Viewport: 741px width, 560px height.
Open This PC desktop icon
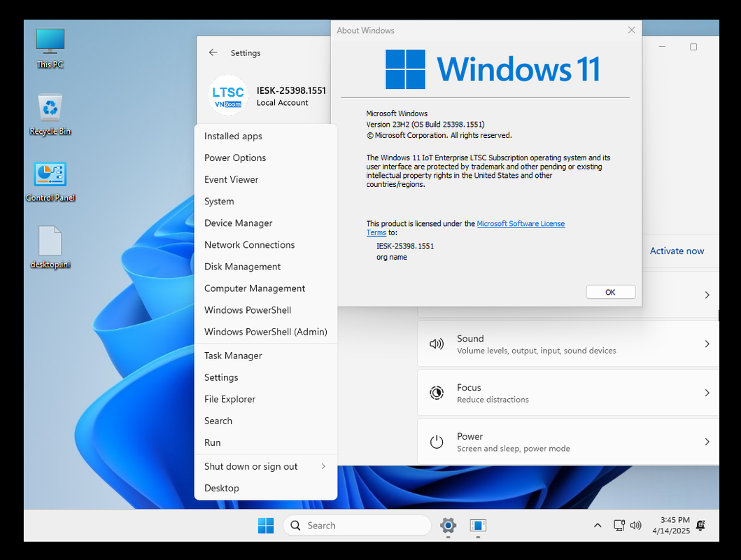coord(50,48)
